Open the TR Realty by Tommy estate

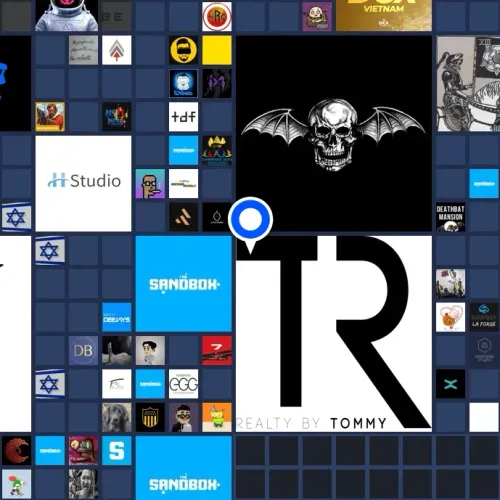click(334, 334)
